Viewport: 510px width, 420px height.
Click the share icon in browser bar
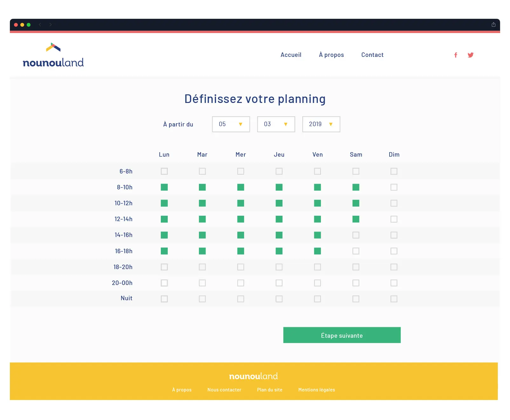493,24
